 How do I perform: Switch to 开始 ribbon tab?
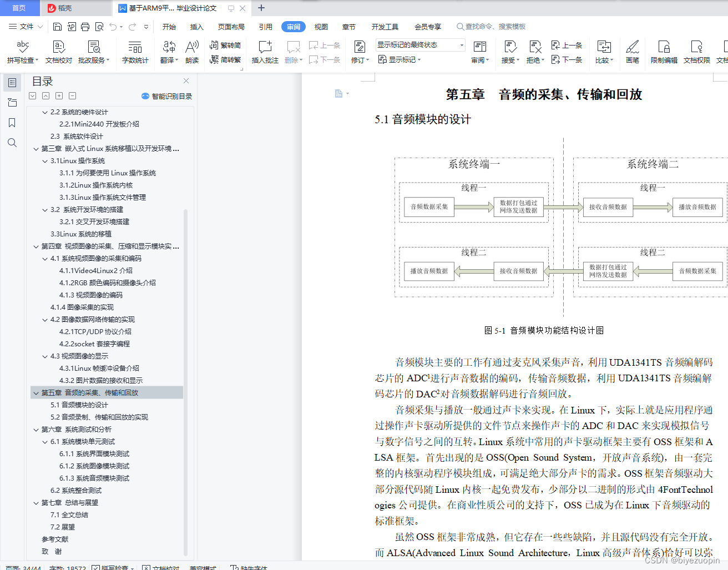pyautogui.click(x=169, y=27)
